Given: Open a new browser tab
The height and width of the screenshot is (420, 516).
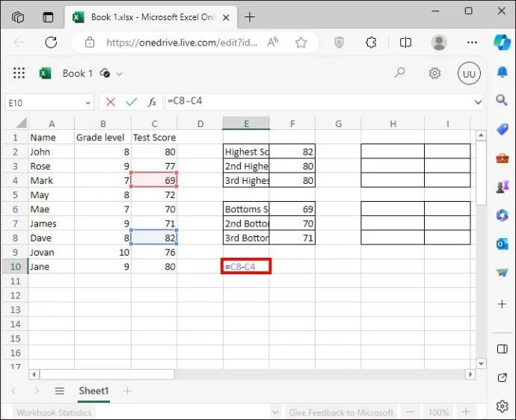Looking at the screenshot, I should click(x=250, y=16).
